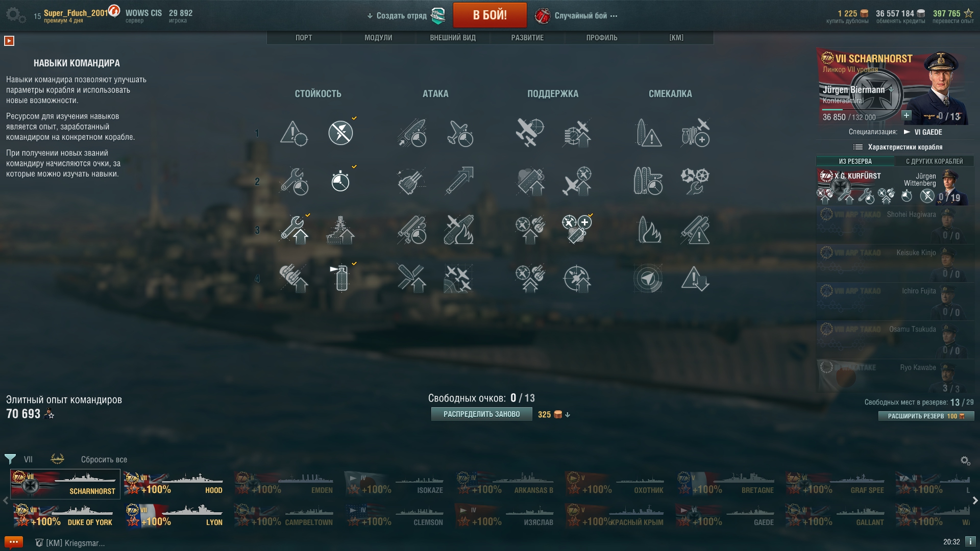Expand the doubloon cost arrow near 325
The height and width of the screenshot is (551, 980).
[568, 415]
